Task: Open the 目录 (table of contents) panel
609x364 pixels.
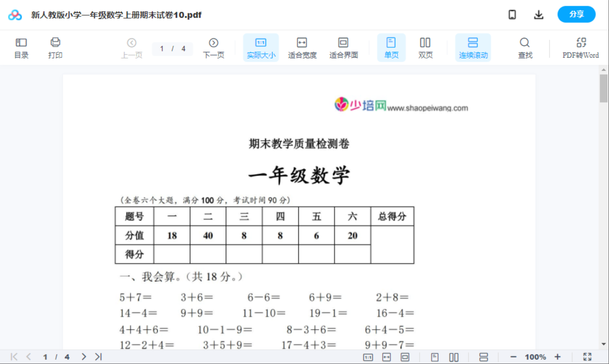Action: (x=21, y=47)
